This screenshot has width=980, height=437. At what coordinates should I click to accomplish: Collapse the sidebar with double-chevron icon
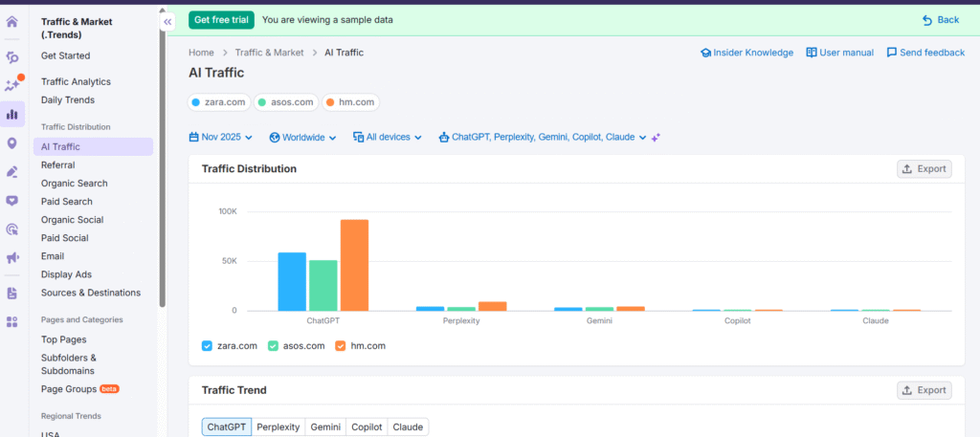tap(167, 21)
